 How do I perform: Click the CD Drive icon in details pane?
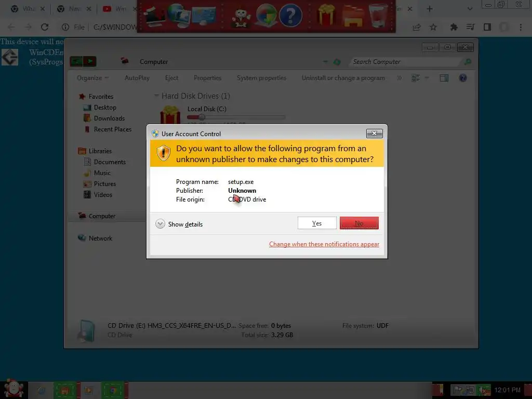pos(86,330)
